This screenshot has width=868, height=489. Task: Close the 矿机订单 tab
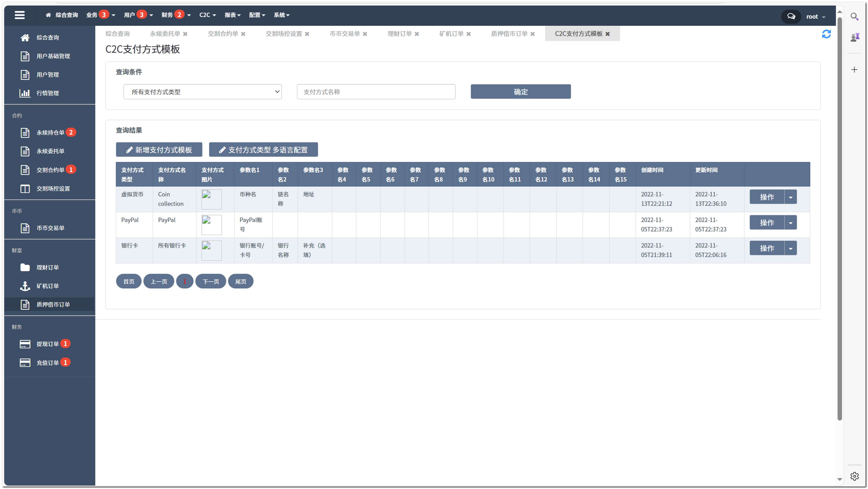468,34
